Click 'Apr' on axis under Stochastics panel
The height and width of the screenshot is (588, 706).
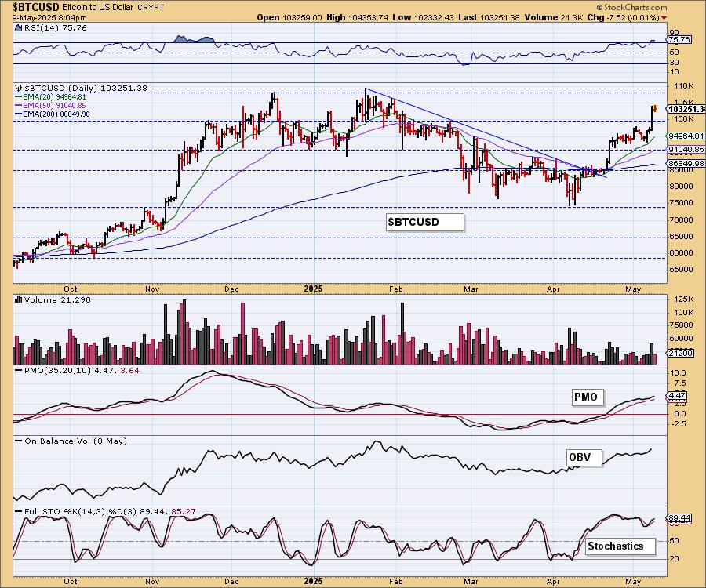point(553,581)
